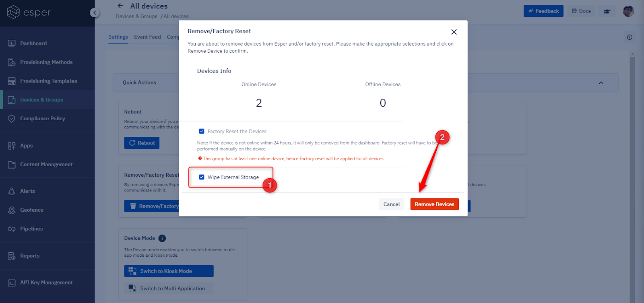Open the Alerts bell icon
The image size is (644, 303).
[x=12, y=191]
